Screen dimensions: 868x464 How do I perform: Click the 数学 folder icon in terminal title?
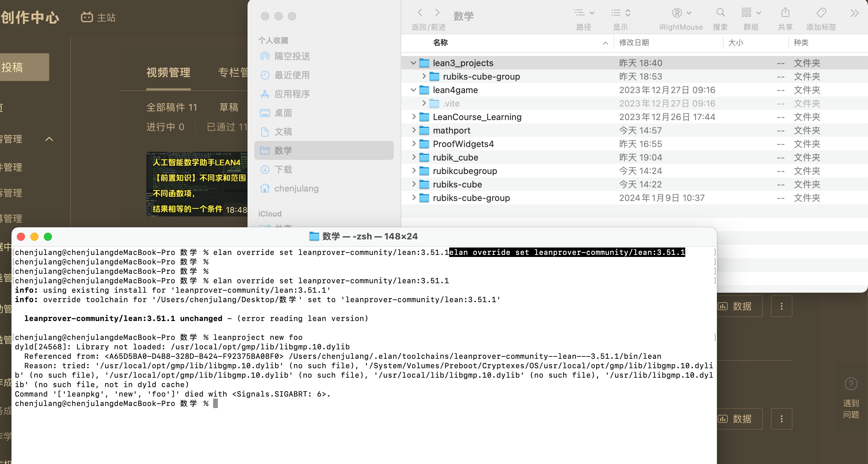314,236
